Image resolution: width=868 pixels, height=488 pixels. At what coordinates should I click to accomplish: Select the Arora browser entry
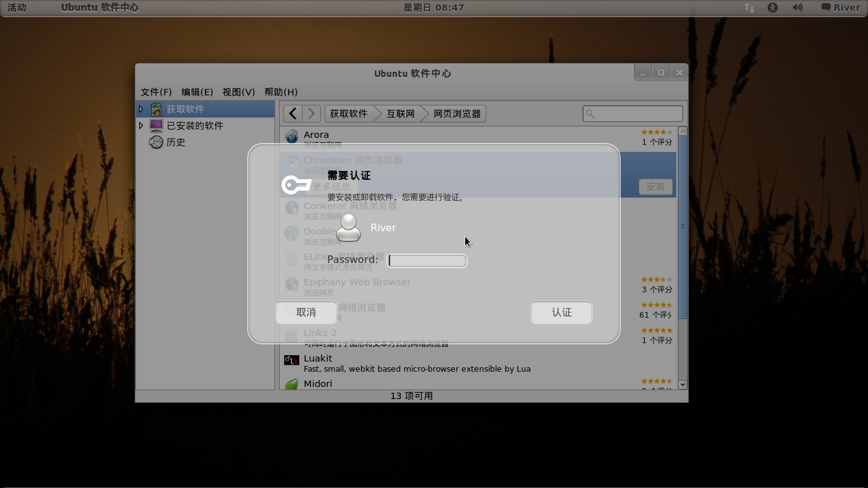point(478,139)
